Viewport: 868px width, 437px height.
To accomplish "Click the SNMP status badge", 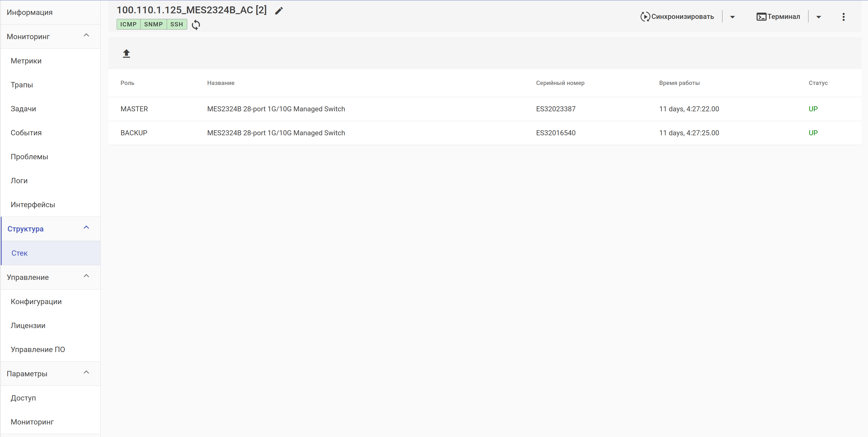I will coord(153,24).
